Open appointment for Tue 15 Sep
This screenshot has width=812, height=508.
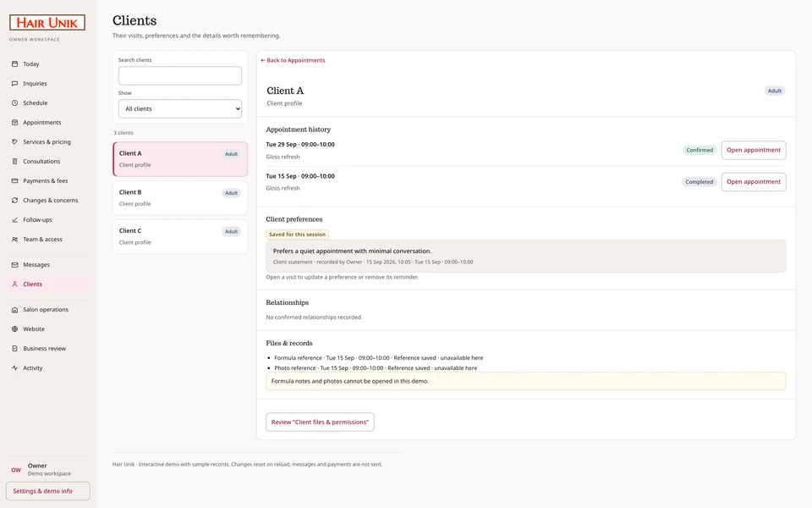point(754,181)
